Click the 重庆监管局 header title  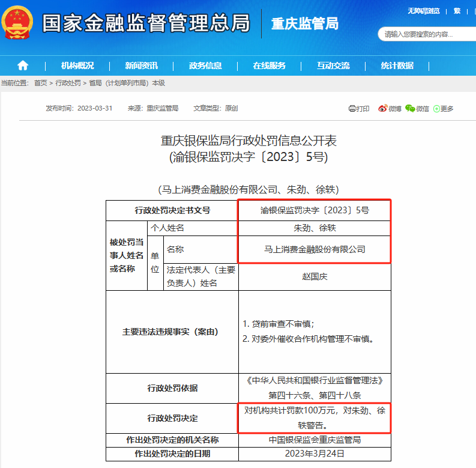tap(304, 24)
